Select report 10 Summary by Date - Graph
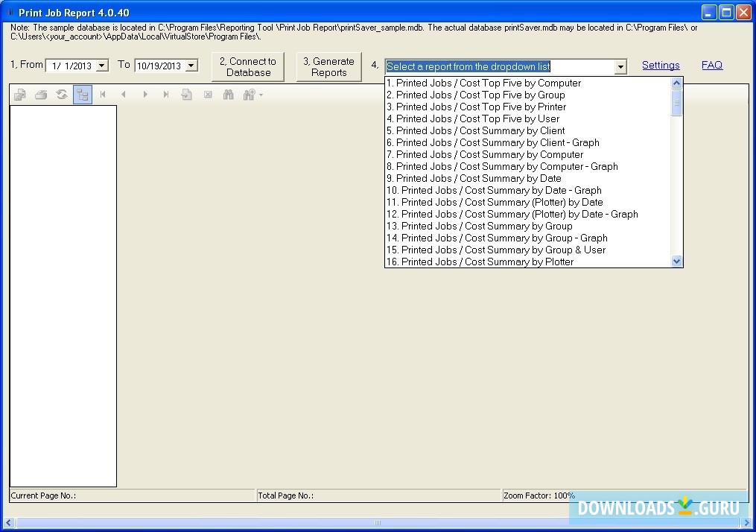This screenshot has height=532, width=756. 527,190
